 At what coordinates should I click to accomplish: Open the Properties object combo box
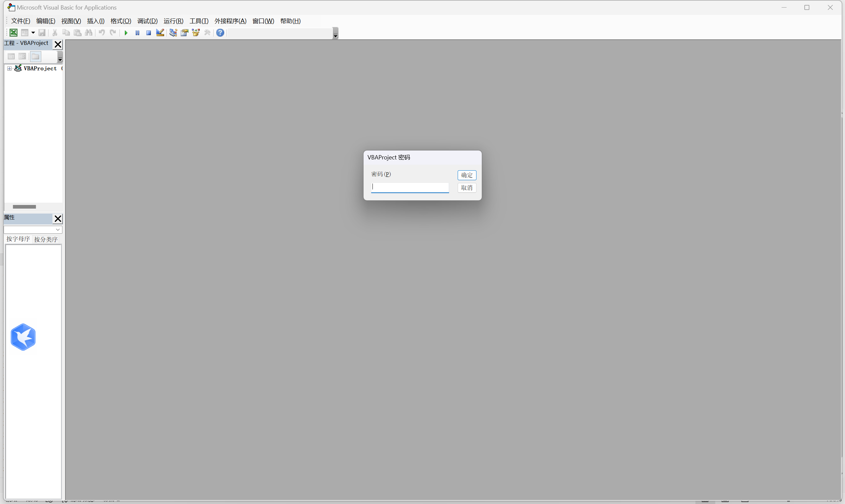point(33,230)
